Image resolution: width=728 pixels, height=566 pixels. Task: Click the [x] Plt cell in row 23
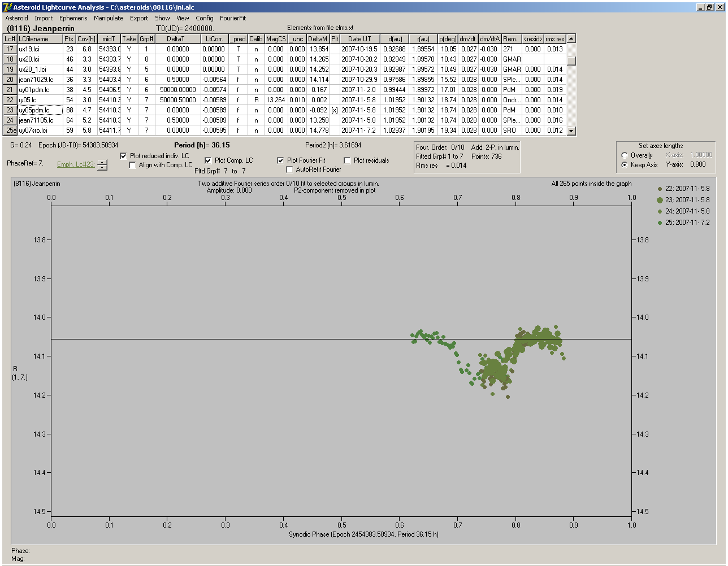[335, 110]
